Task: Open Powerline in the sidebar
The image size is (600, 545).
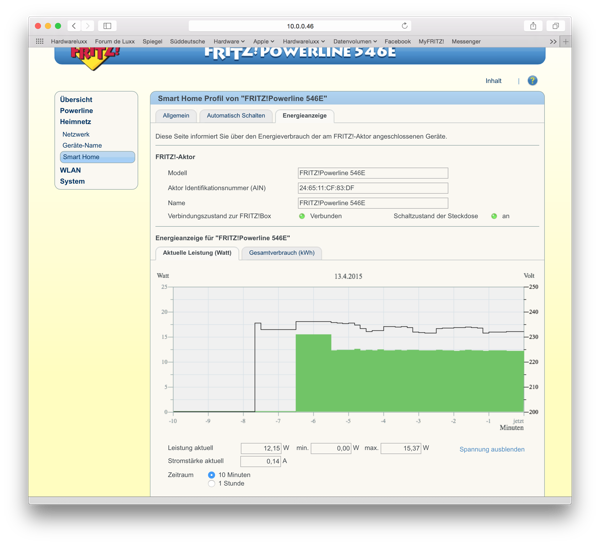Action: [76, 111]
